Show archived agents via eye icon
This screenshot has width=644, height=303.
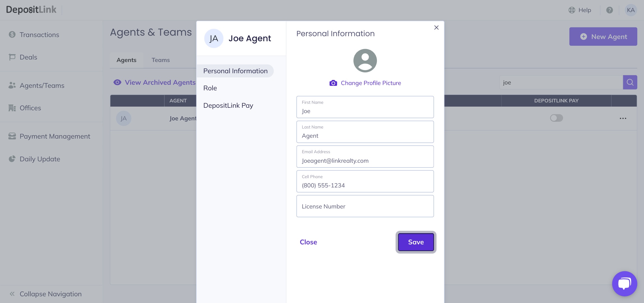(117, 82)
